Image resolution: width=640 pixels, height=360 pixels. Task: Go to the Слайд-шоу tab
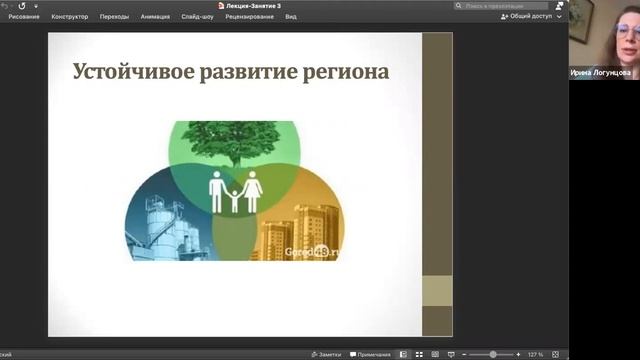(x=198, y=17)
